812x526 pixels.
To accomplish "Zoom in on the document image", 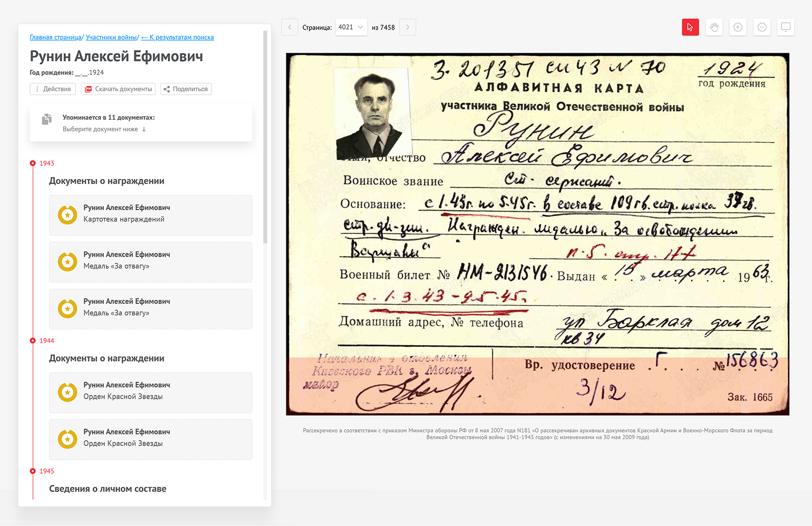I will (x=738, y=27).
